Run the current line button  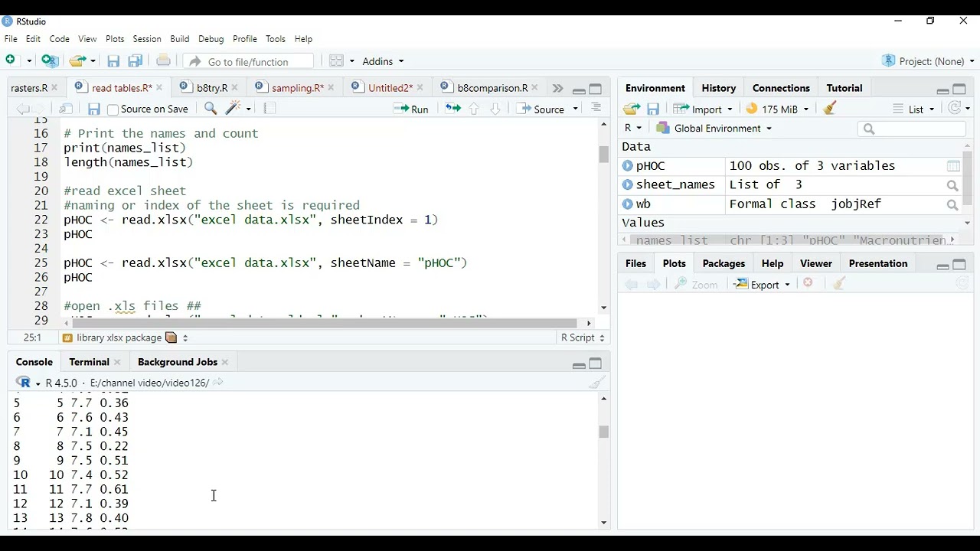click(411, 109)
